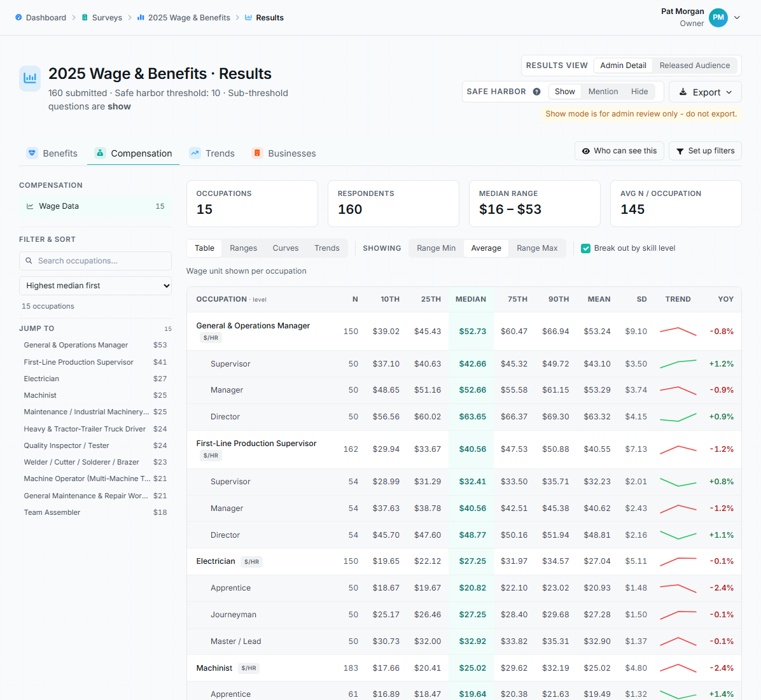
Task: Click the Businesses tab building icon
Action: (x=257, y=153)
